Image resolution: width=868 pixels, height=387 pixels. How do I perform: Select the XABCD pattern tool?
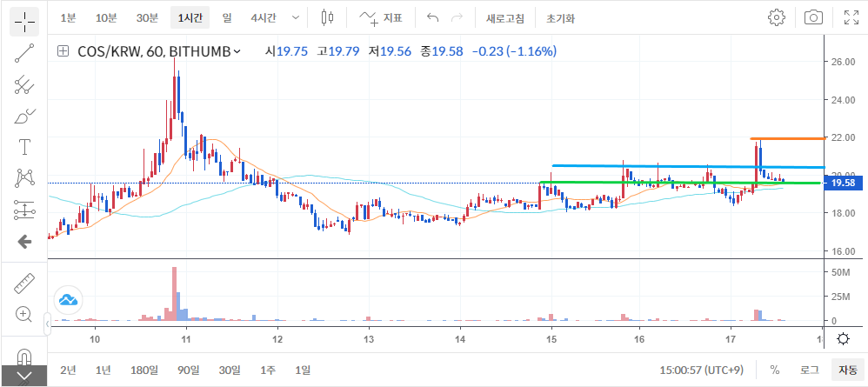[x=24, y=178]
